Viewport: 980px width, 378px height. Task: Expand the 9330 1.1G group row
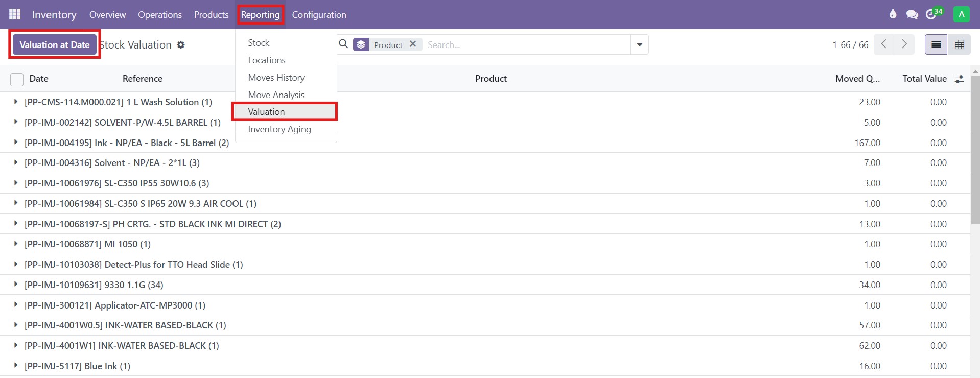pos(16,285)
